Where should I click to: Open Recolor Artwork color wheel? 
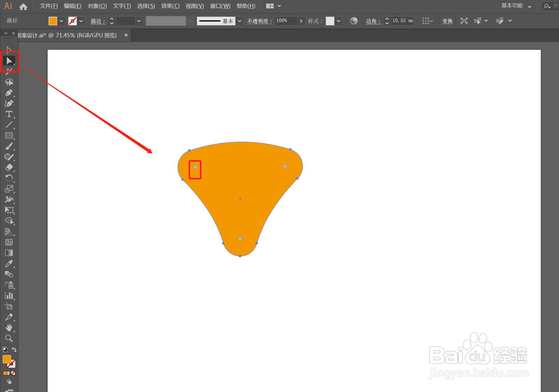point(354,21)
